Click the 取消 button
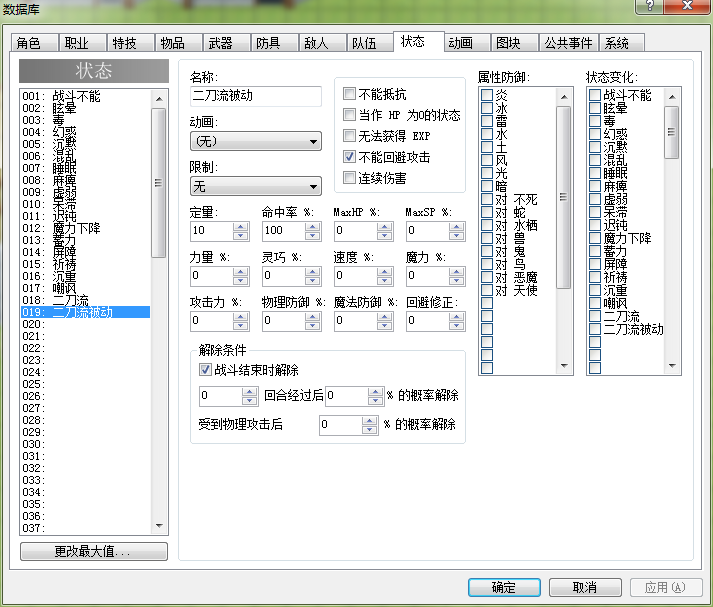This screenshot has width=713, height=607. 585,587
